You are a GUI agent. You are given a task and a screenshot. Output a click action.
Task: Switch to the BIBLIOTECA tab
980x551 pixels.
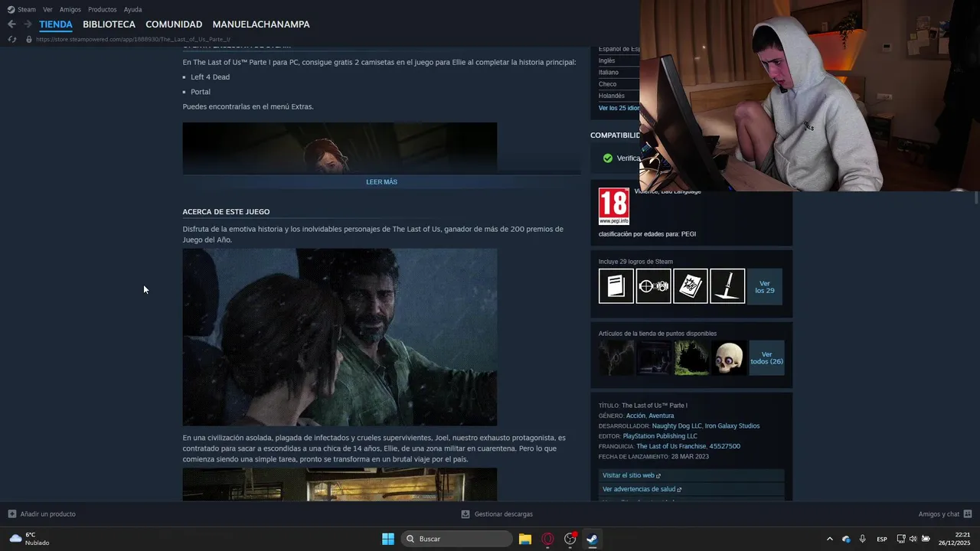[x=109, y=24]
